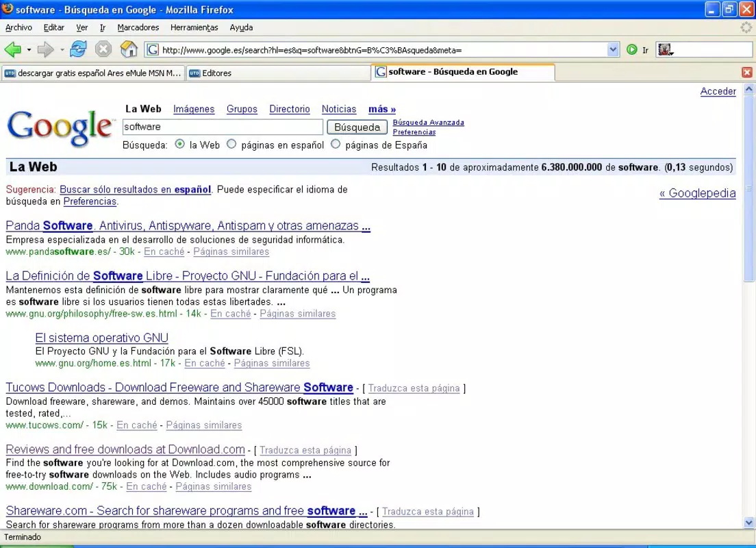Open Preferencias link beside search box
756x548 pixels.
pos(414,132)
